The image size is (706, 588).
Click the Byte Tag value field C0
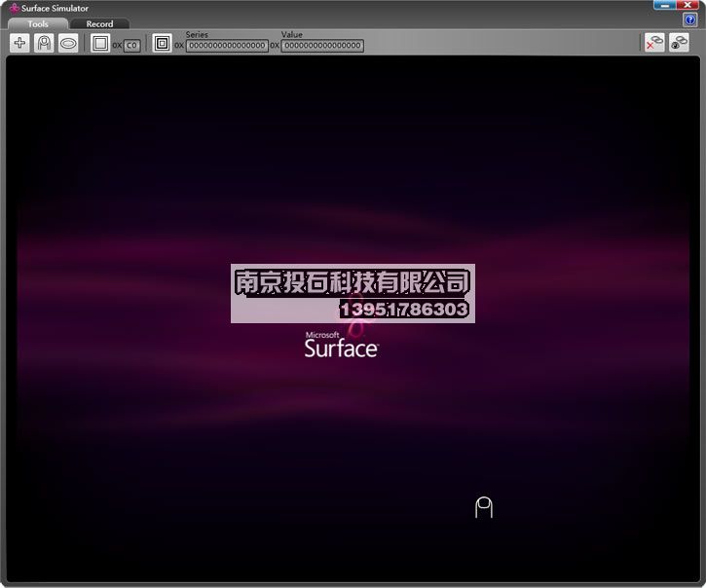coord(131,46)
